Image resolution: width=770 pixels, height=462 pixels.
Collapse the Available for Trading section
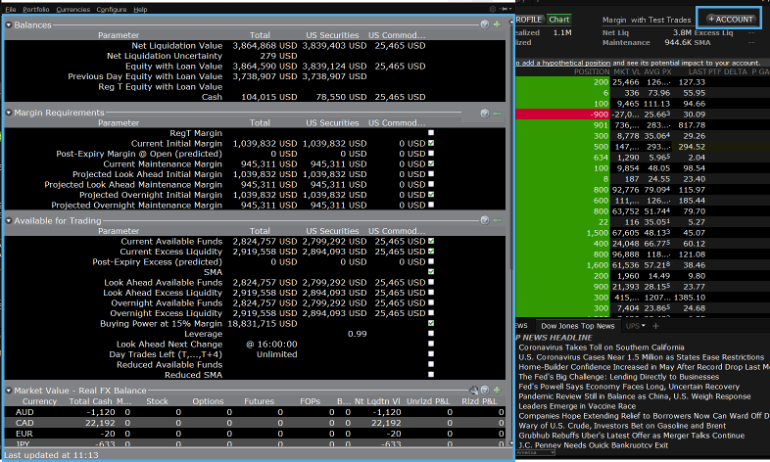(8, 220)
